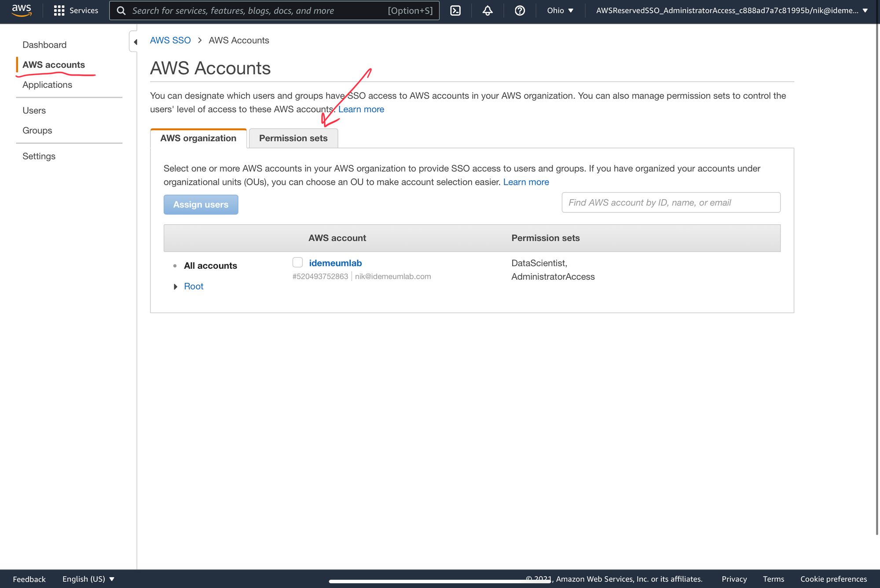The width and height of the screenshot is (880, 588).
Task: Open Dashboard in the sidebar
Action: point(44,45)
